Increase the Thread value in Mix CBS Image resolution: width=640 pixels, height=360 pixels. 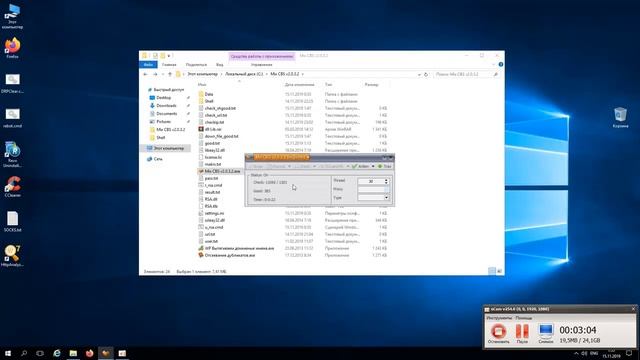pos(386,179)
